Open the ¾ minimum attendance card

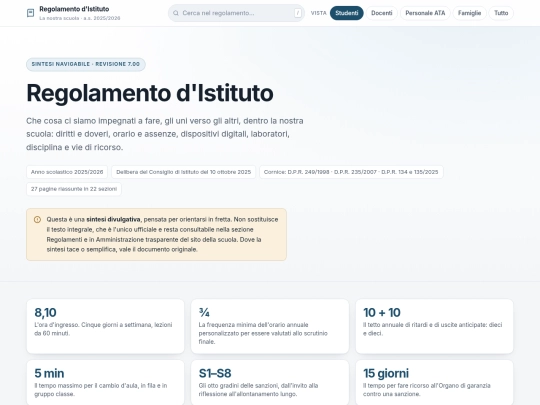pos(270,326)
